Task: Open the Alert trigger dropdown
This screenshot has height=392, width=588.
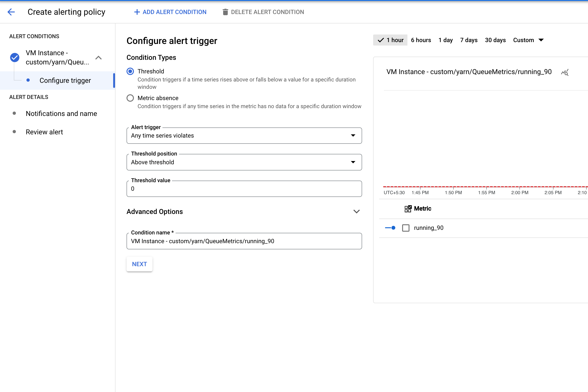Action: (244, 135)
